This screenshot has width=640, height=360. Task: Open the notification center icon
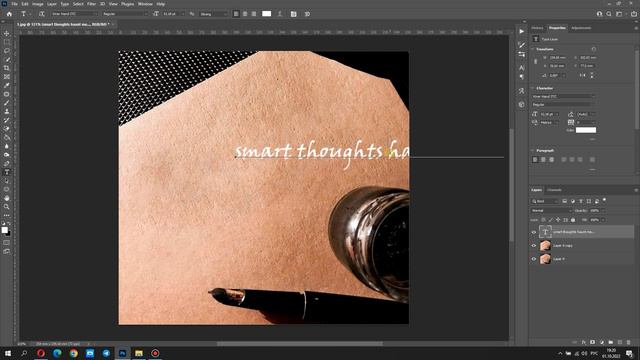click(x=629, y=353)
